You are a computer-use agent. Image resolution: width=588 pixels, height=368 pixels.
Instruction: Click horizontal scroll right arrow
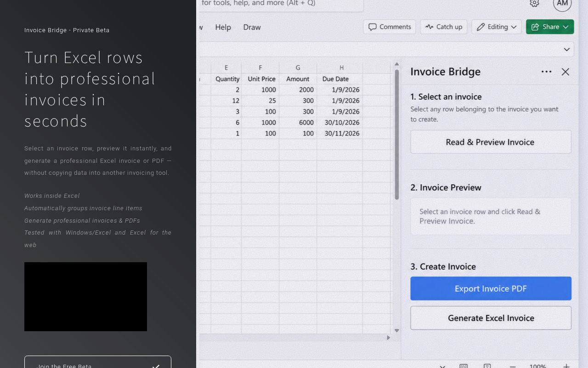click(388, 338)
